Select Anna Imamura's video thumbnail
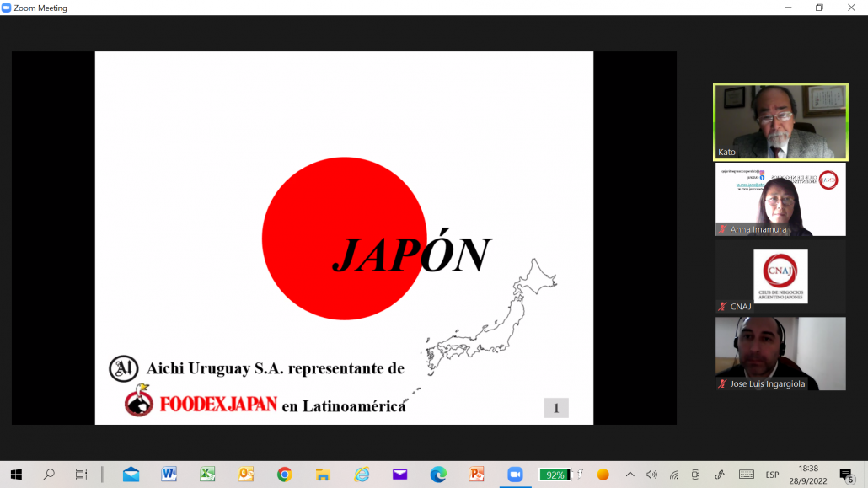The width and height of the screenshot is (868, 488). [780, 200]
